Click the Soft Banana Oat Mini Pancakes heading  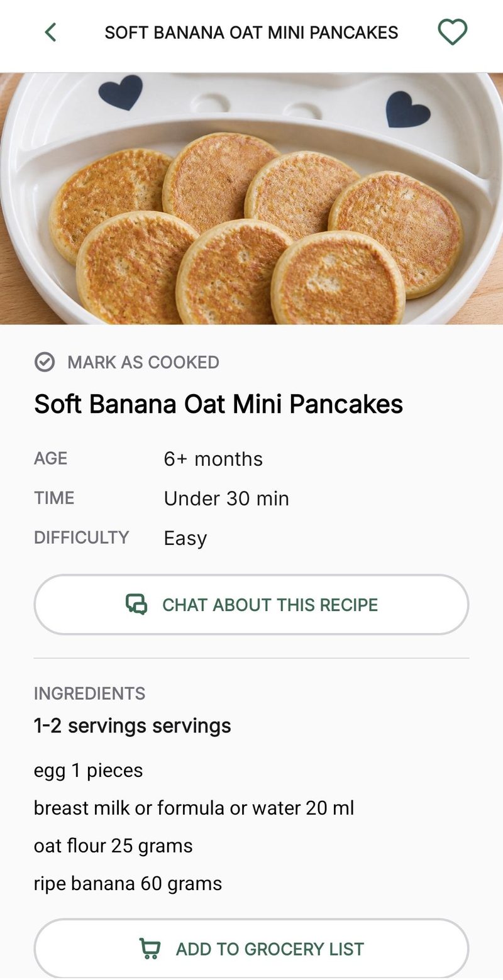pos(218,404)
